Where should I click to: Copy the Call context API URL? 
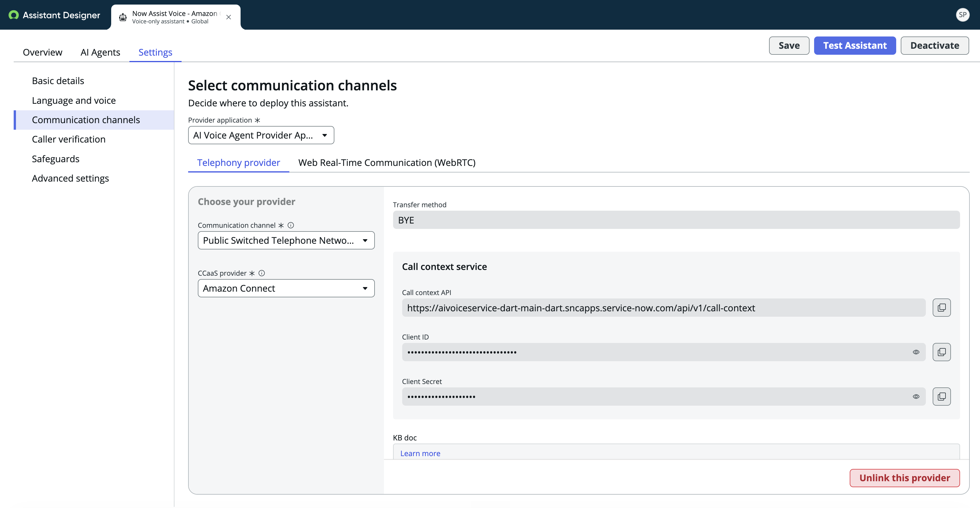[942, 308]
